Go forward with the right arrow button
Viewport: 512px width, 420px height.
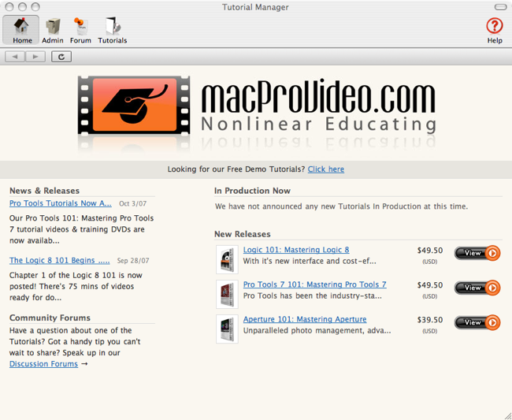point(35,57)
